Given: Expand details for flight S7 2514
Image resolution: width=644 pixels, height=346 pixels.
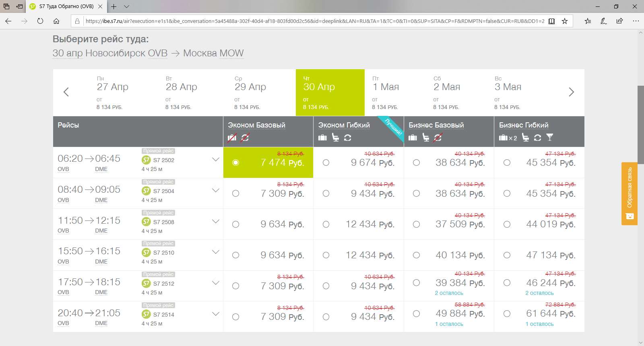Looking at the screenshot, I should click(x=216, y=314).
